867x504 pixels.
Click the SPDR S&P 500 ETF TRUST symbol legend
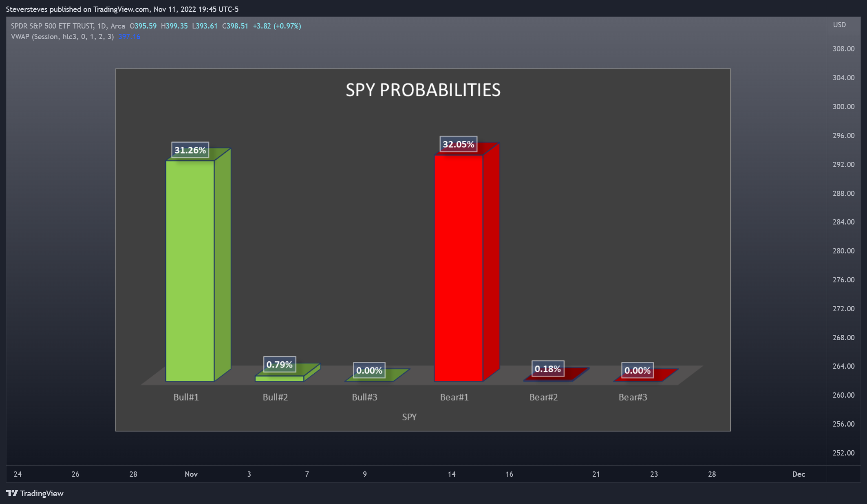pos(68,26)
